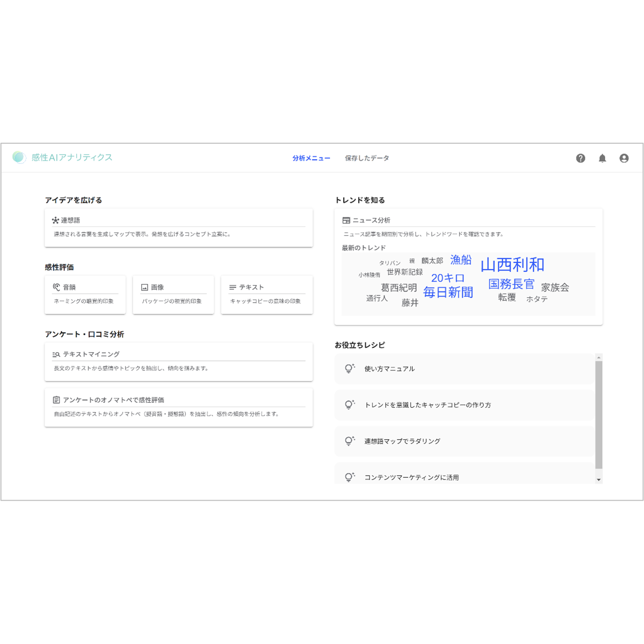The height and width of the screenshot is (644, 644).
Task: Open the help question mark icon
Action: tap(580, 158)
